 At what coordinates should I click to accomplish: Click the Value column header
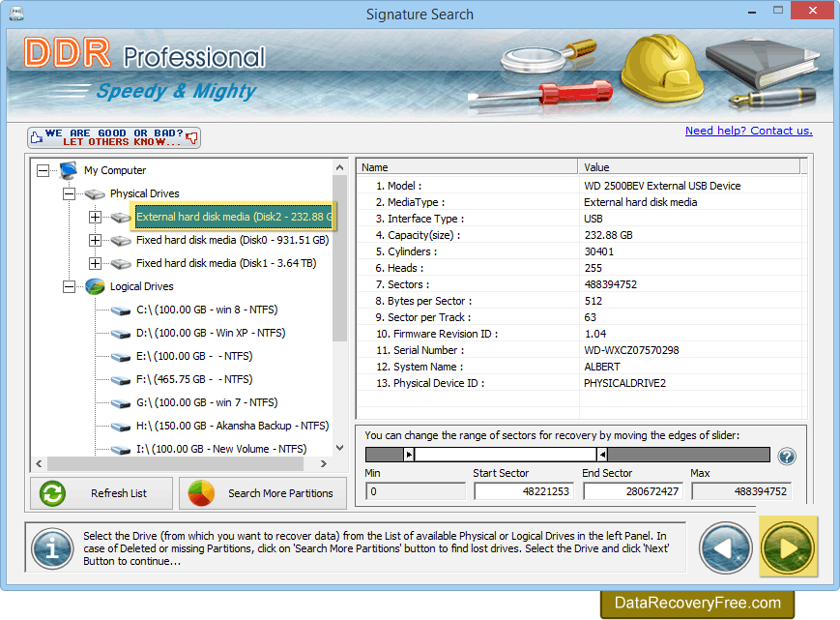(x=689, y=167)
